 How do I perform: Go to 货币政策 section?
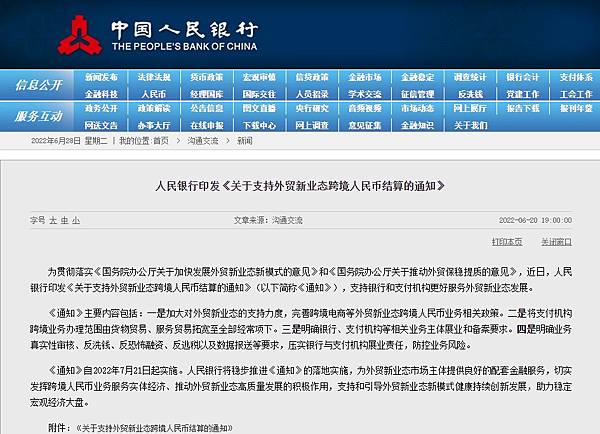click(x=207, y=77)
